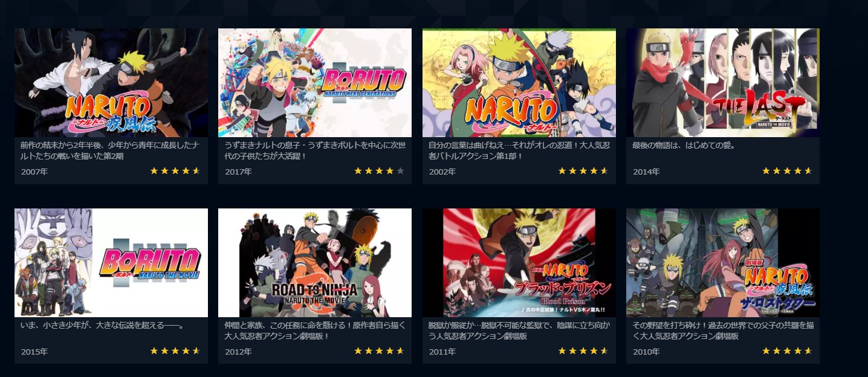Open the Blood Prison movie thumbnail
Screen dimensions: 868x377
519,263
